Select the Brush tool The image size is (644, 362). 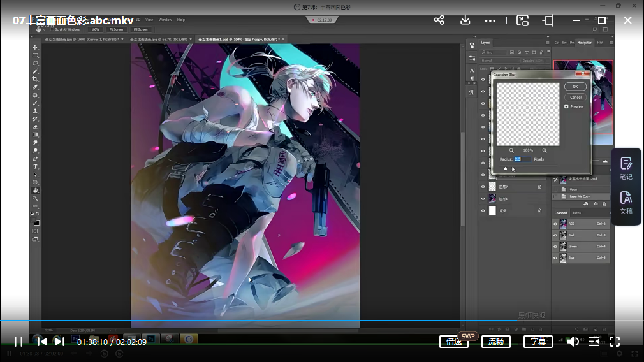click(x=35, y=103)
